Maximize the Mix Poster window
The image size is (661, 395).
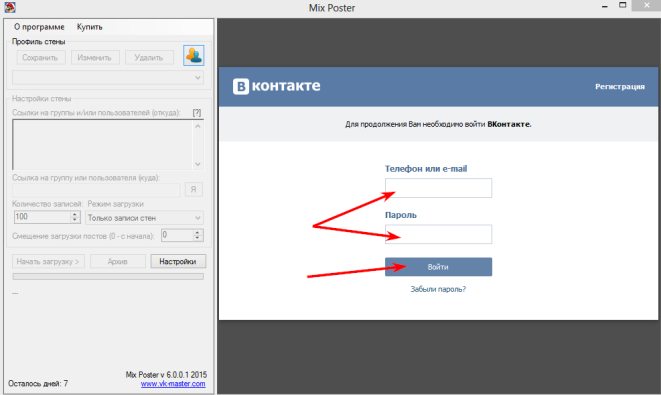point(622,5)
